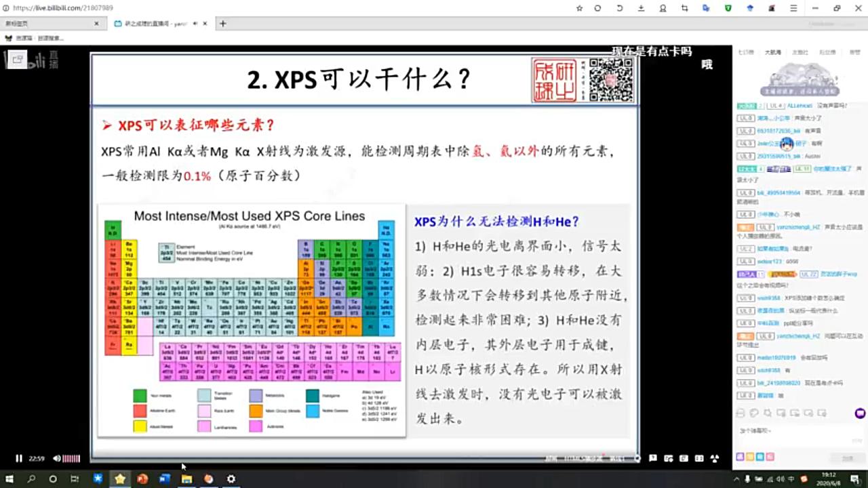Open Cortana circle on taskbar

(53, 479)
